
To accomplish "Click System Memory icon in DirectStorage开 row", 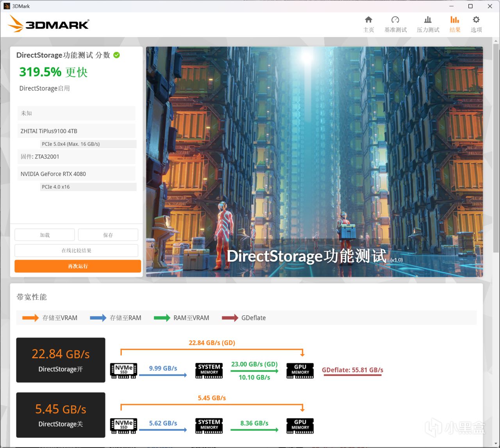I will (209, 370).
